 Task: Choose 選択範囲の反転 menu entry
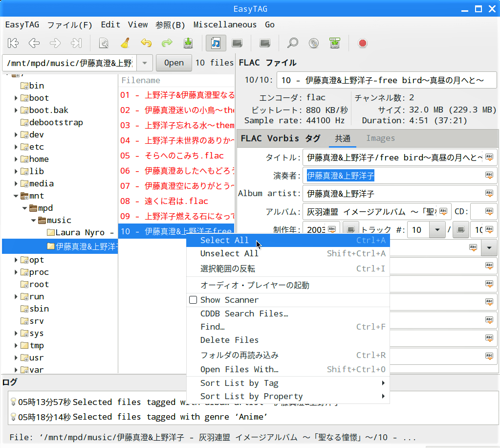point(288,269)
